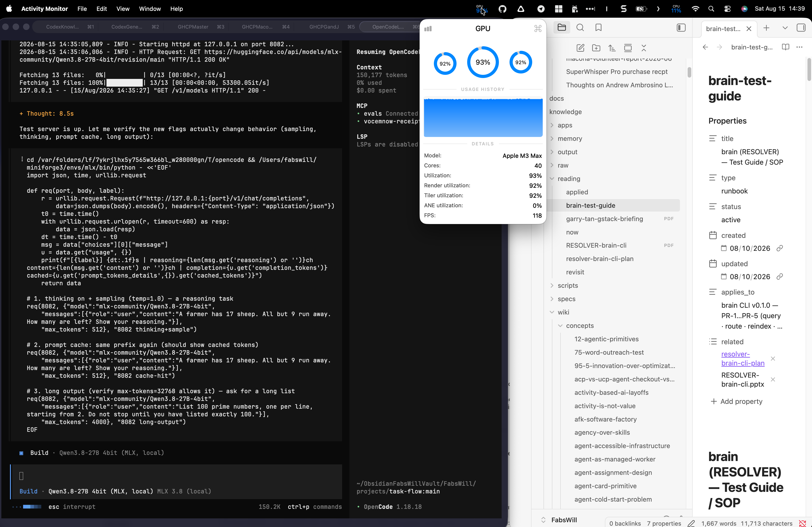The height and width of the screenshot is (527, 812).
Task: Expand the memory folder
Action: click(x=570, y=138)
